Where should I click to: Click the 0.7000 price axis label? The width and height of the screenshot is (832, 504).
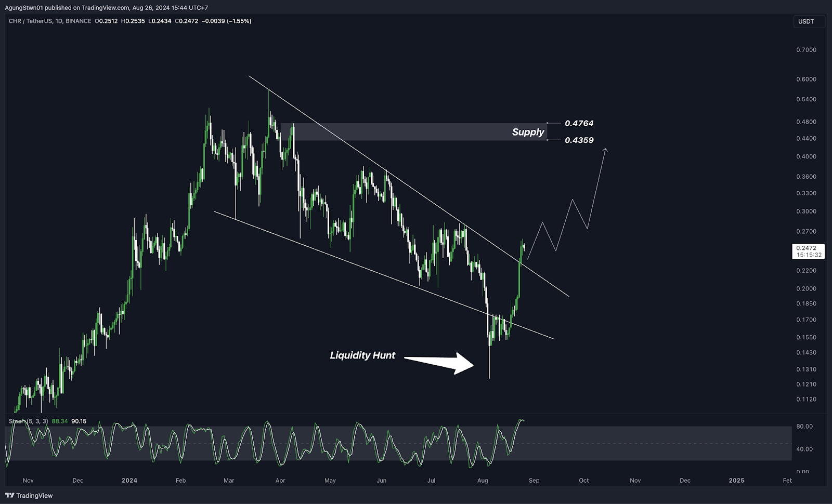806,50
